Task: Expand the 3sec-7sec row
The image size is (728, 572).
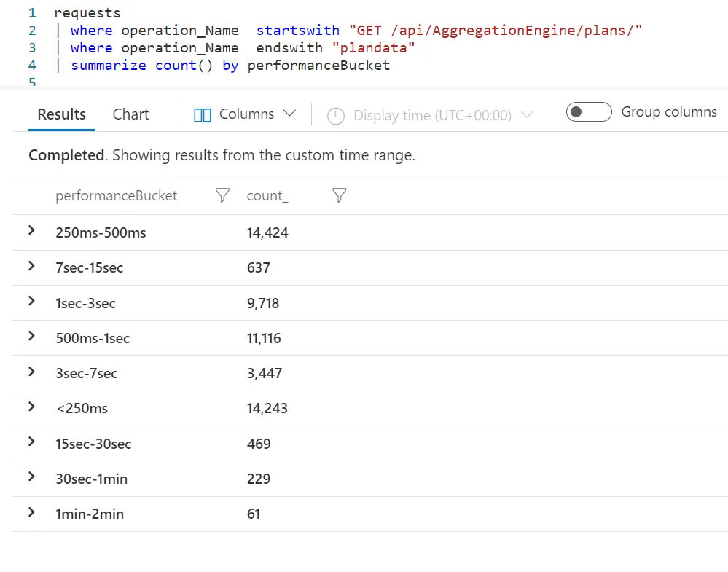Action: pos(31,372)
